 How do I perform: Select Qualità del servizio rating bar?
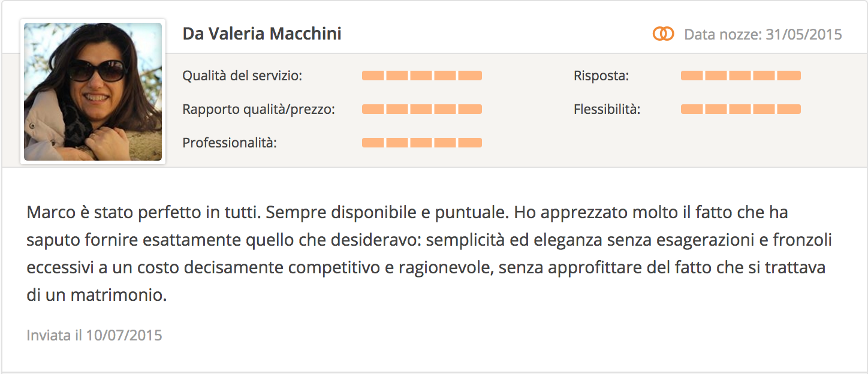tap(422, 76)
